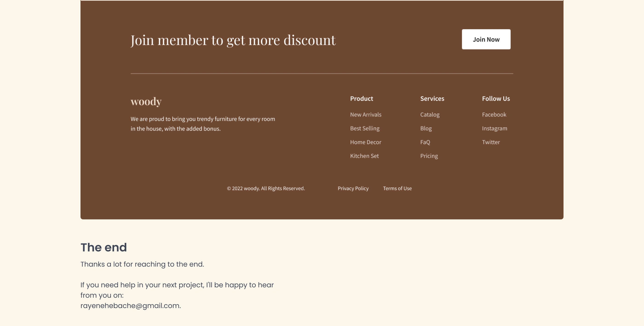
Task: Select the Kitchen Set link
Action: [364, 156]
